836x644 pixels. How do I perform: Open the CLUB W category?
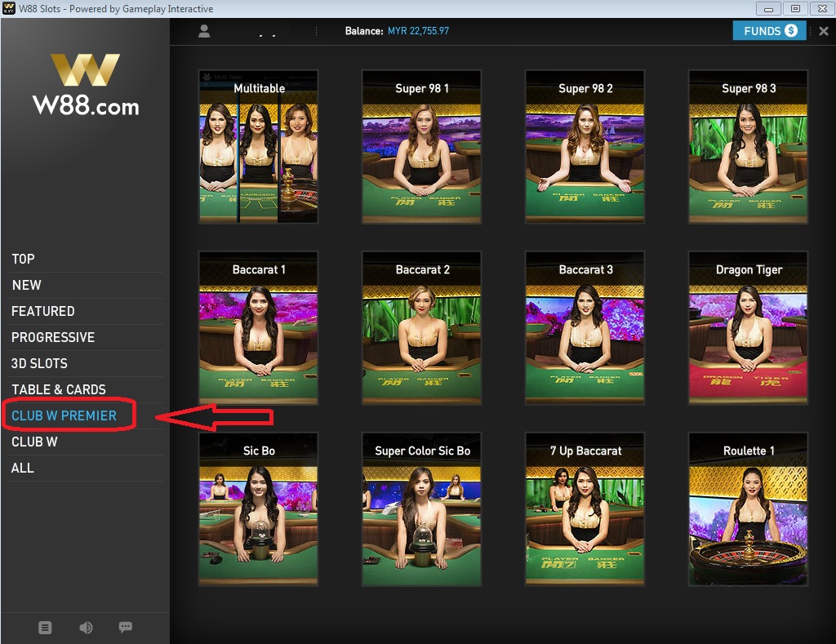pyautogui.click(x=34, y=442)
